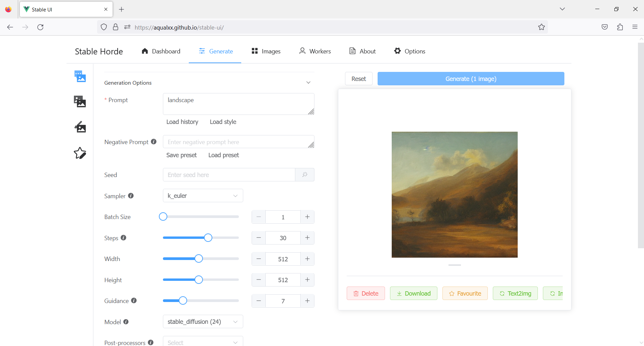
Task: Select the Text2img sidebar icon
Action: point(80,76)
